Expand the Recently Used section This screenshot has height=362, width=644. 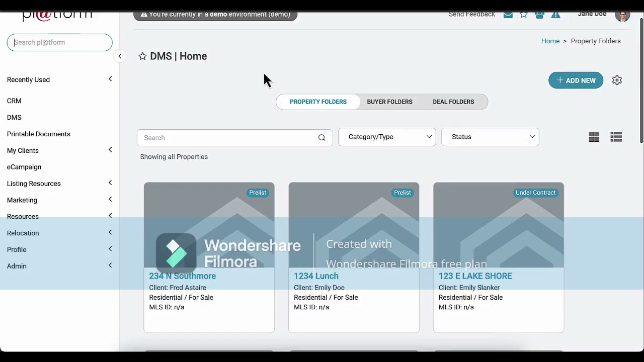point(110,79)
